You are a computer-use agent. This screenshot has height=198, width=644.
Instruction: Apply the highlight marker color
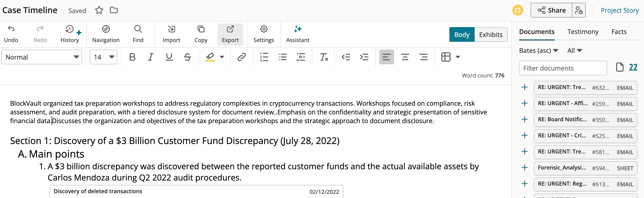(210, 57)
